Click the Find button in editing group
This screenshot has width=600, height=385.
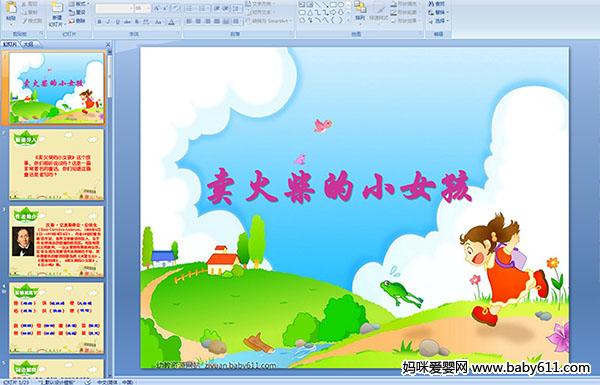tap(437, 4)
